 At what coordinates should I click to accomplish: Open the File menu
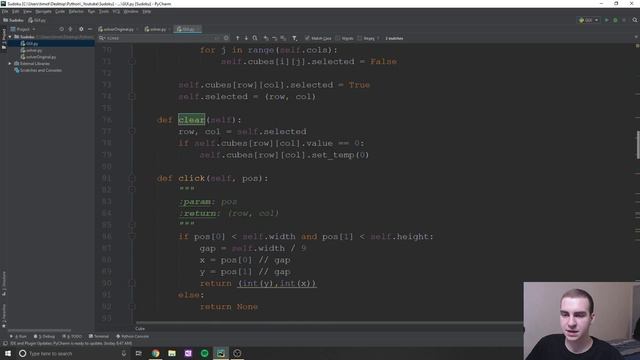[5, 11]
